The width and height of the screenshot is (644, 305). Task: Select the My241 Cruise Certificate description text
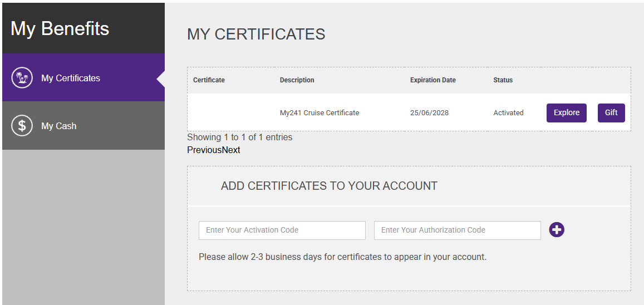pyautogui.click(x=319, y=113)
